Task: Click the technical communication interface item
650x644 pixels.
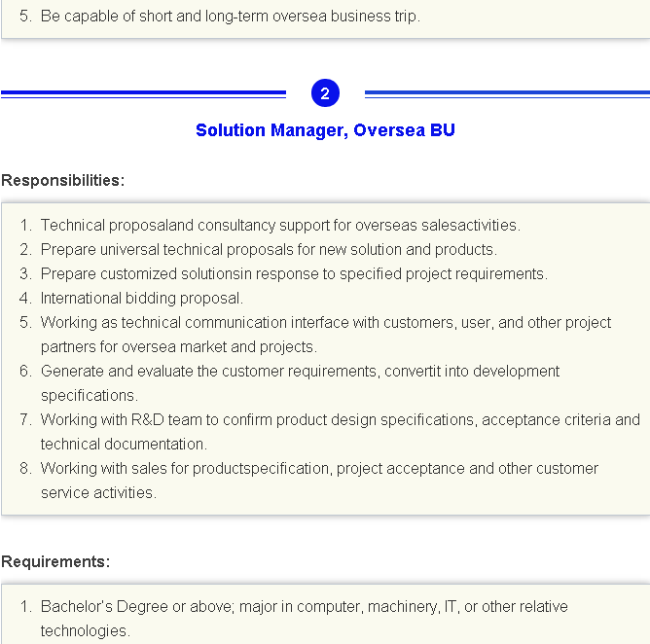Action: tap(326, 323)
